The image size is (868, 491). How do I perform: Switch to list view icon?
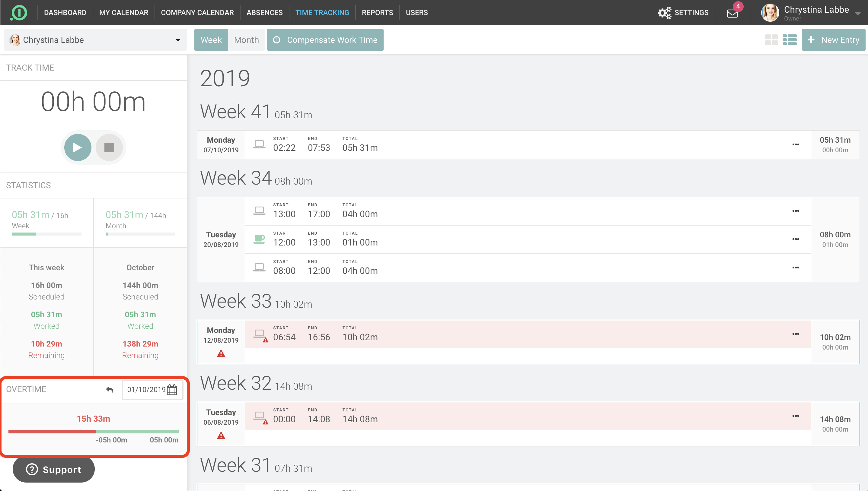790,40
